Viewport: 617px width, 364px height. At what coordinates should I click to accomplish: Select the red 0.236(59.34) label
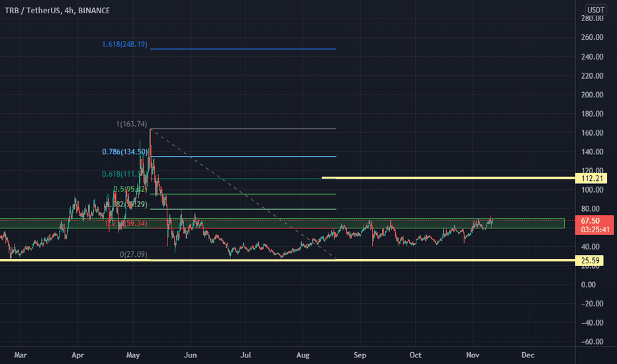coord(126,224)
